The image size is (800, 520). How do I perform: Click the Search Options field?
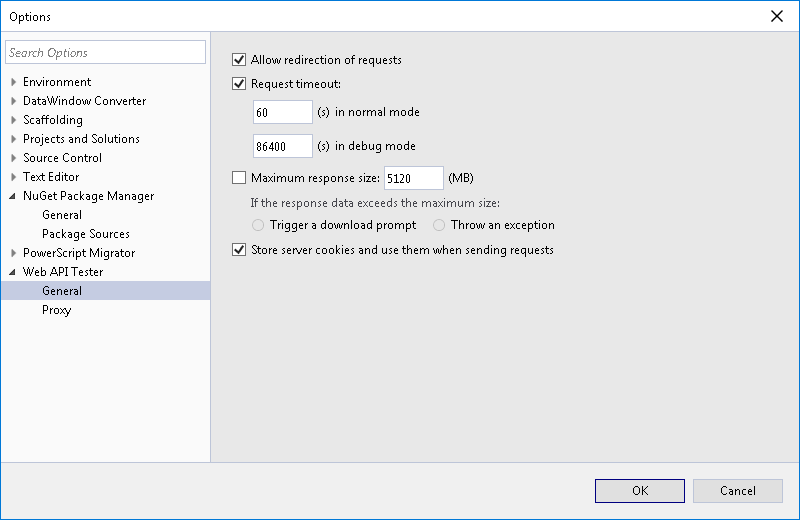point(105,52)
